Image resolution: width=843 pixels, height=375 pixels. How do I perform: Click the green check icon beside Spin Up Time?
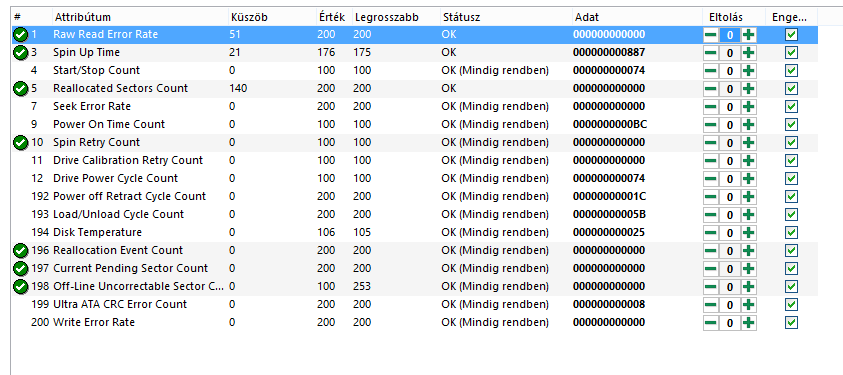(20, 53)
